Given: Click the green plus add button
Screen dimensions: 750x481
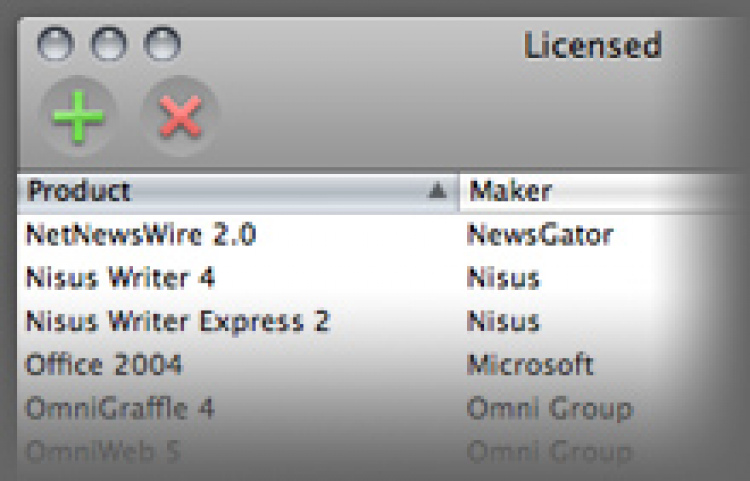Looking at the screenshot, I should pos(78,118).
